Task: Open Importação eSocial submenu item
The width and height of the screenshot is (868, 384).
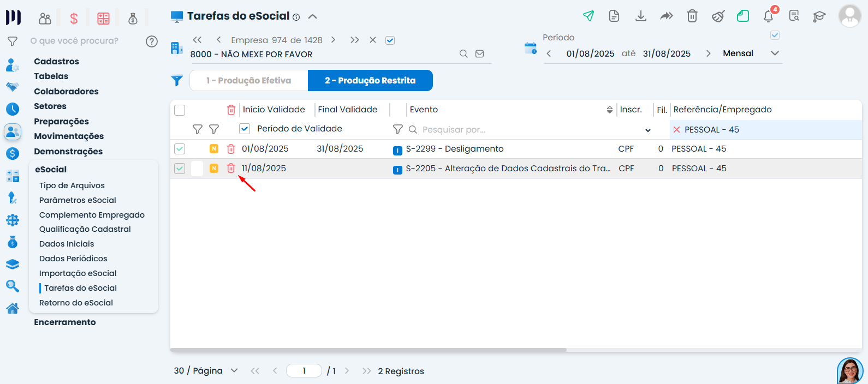Action: click(x=78, y=273)
